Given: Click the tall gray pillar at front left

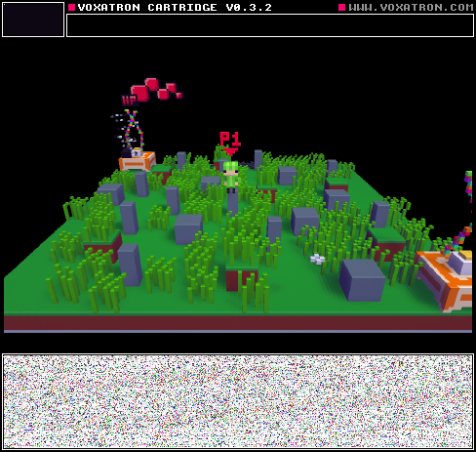Looking at the screenshot, I should tap(130, 265).
